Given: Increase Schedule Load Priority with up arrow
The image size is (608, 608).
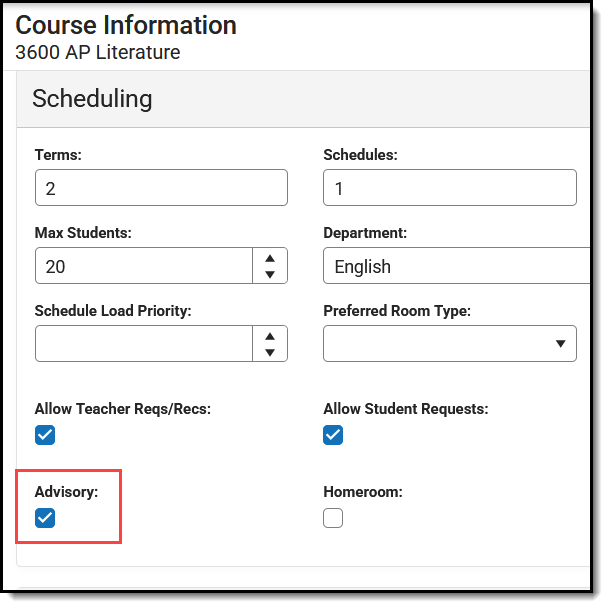Looking at the screenshot, I should point(270,334).
